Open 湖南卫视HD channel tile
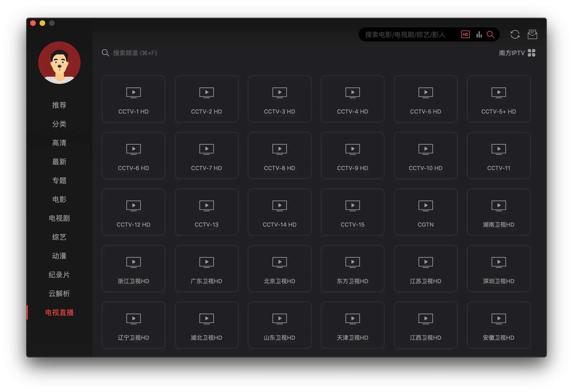The height and width of the screenshot is (392, 573). (498, 212)
